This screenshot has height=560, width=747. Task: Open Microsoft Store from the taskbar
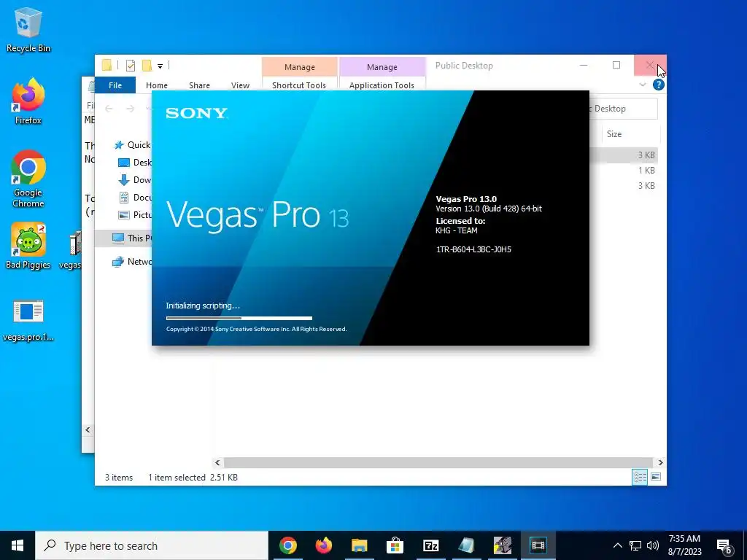(x=395, y=545)
